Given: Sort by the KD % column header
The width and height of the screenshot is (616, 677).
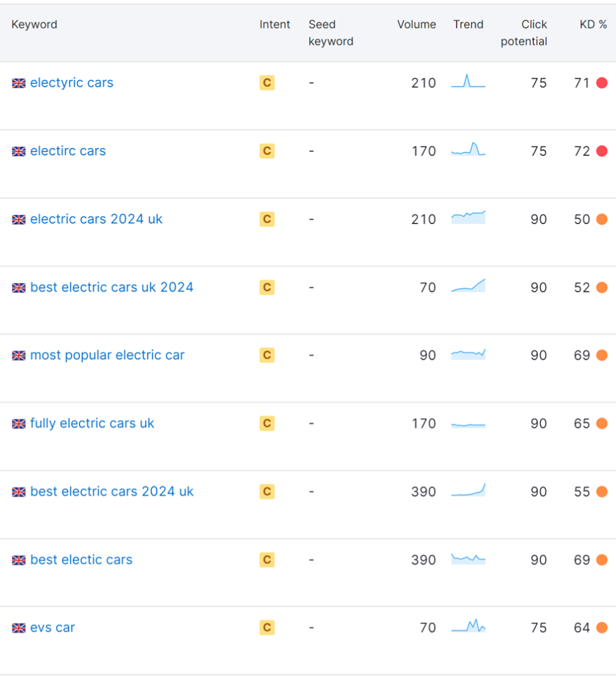Looking at the screenshot, I should [593, 24].
